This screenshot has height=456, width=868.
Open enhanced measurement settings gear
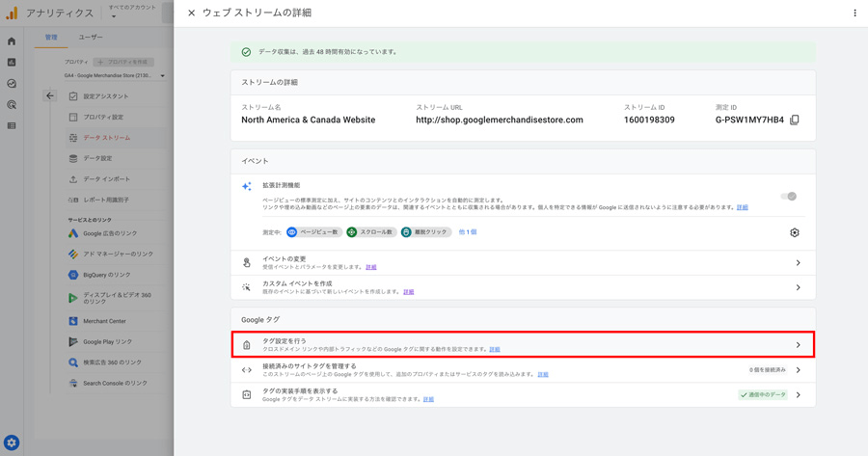click(794, 232)
